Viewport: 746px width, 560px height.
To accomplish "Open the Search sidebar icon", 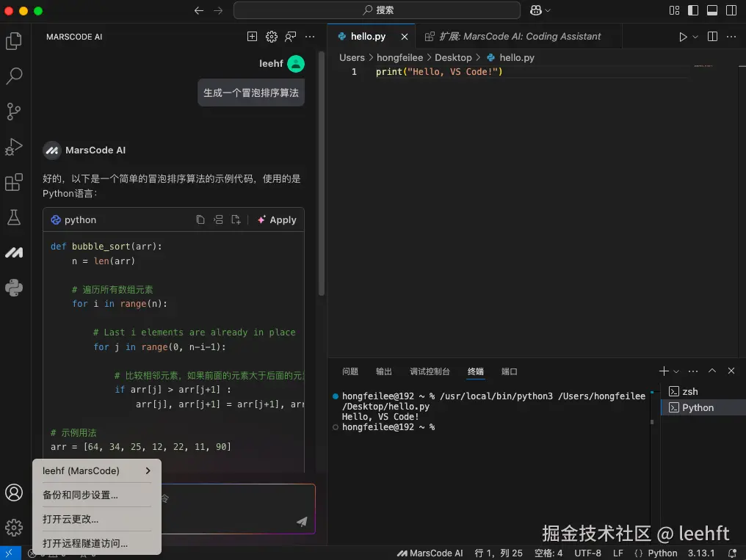I will click(15, 76).
